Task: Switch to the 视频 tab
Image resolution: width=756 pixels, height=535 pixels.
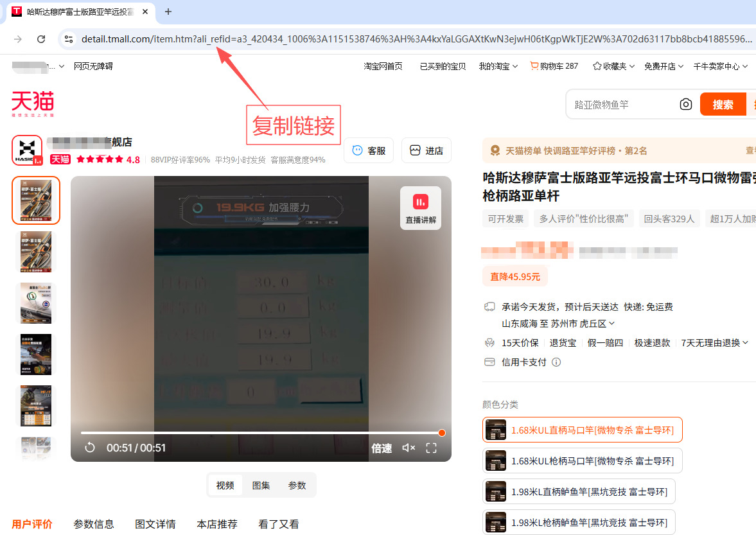Action: 225,486
